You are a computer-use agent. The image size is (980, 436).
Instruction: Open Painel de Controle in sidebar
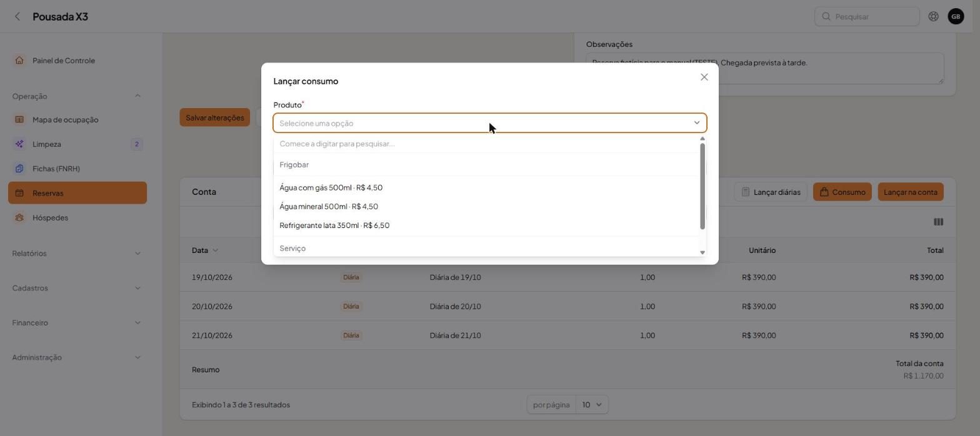pos(77,61)
